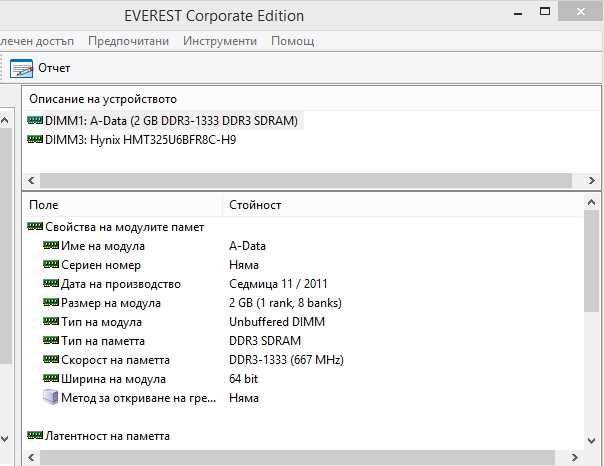This screenshot has height=466, width=604.
Task: Select the Метод за откриване на гре... field
Action: (x=138, y=397)
